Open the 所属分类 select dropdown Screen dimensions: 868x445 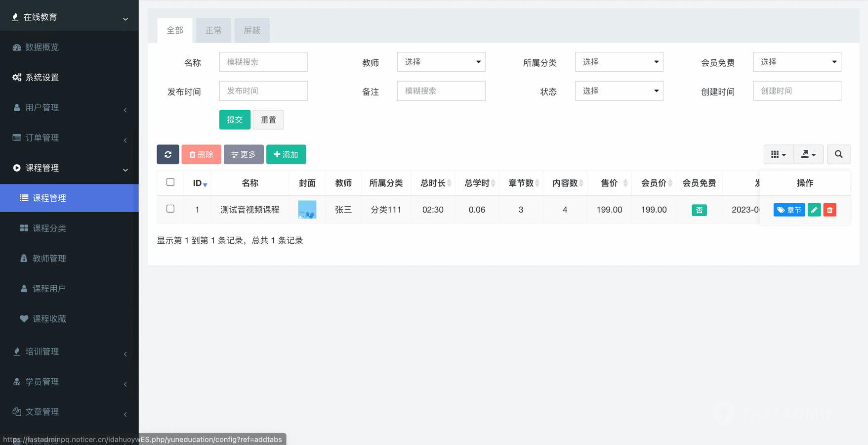click(x=619, y=62)
